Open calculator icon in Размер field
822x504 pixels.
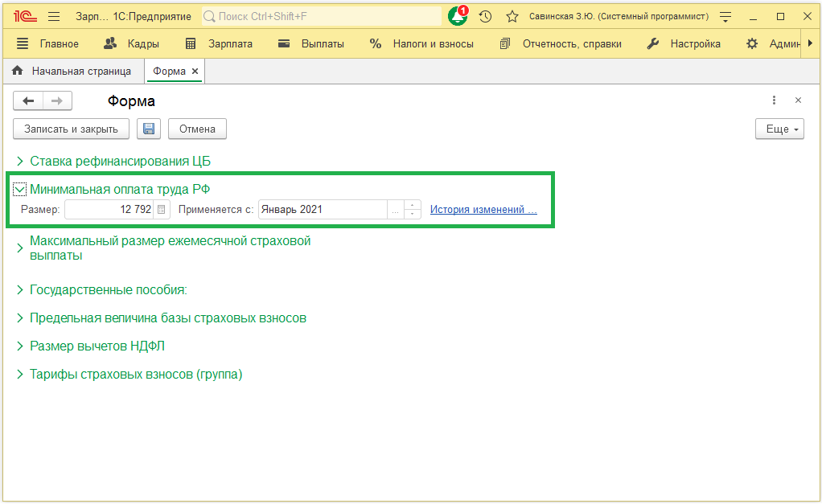coord(162,209)
